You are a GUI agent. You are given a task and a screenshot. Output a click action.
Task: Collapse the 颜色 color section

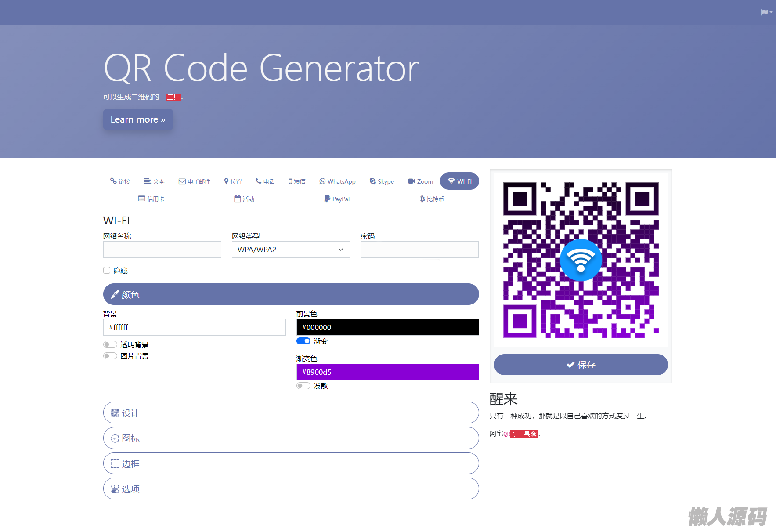(x=291, y=294)
